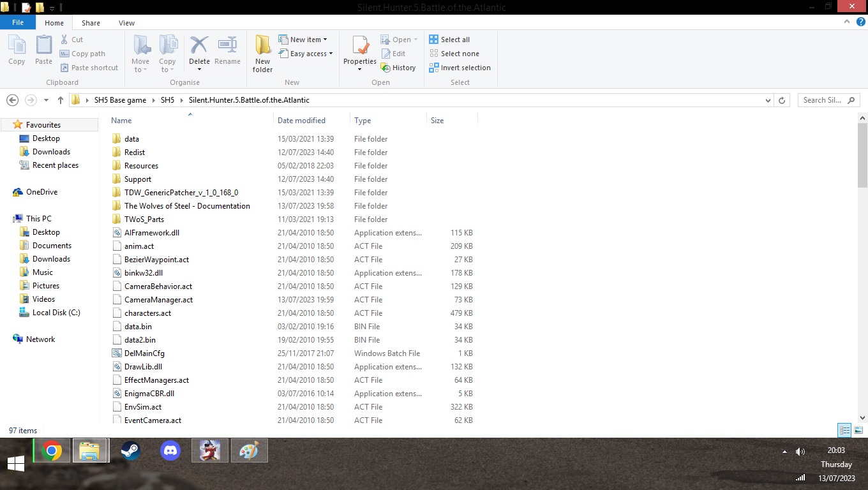Click the volume speaker tray icon

pos(800,452)
